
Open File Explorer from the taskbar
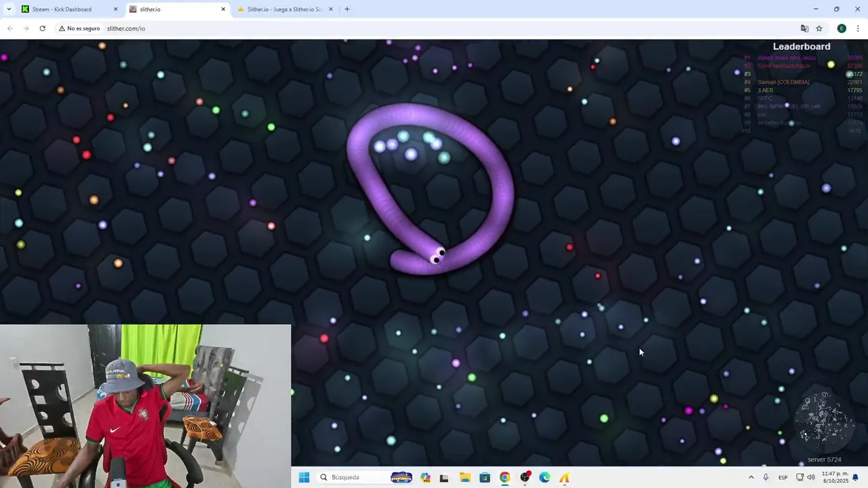465,477
